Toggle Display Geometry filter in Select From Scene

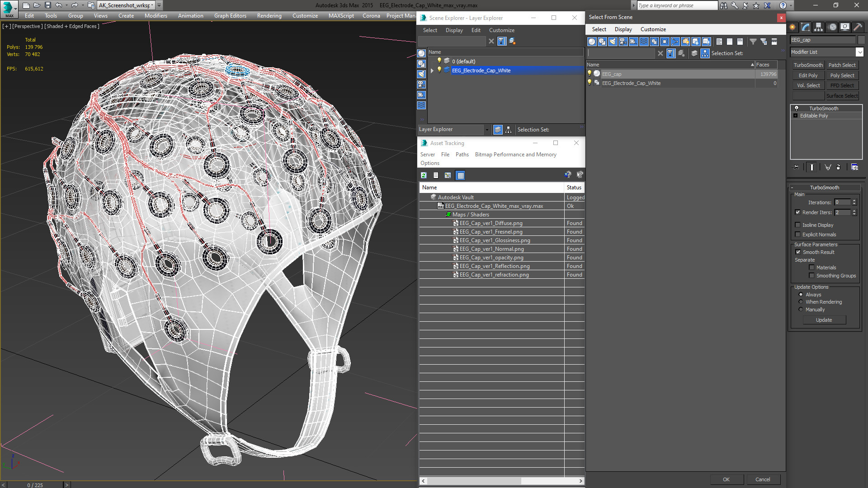tap(592, 42)
